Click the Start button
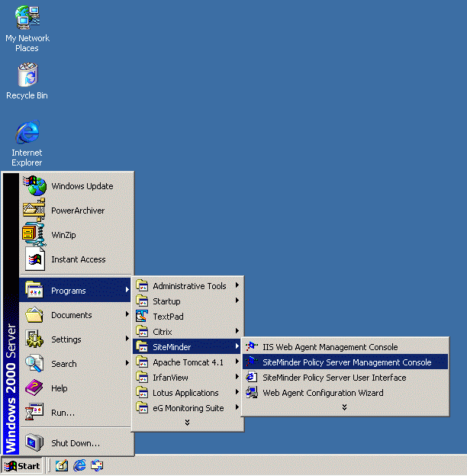467x476 pixels. (x=22, y=465)
